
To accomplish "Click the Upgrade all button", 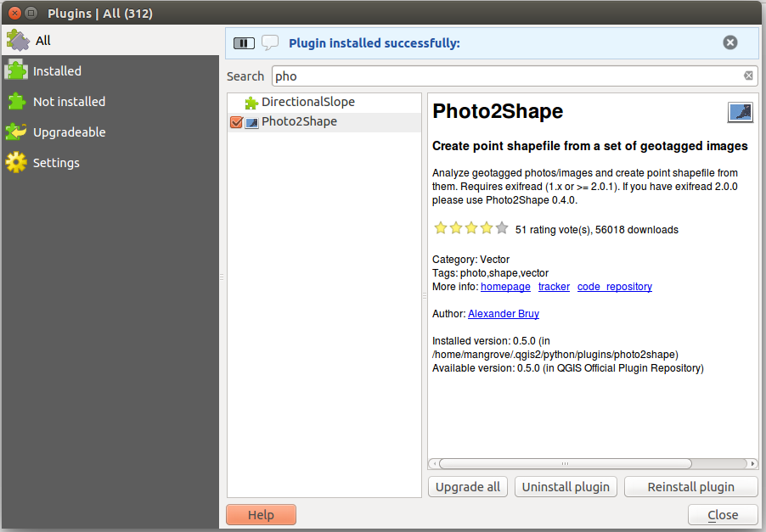I will coord(468,487).
